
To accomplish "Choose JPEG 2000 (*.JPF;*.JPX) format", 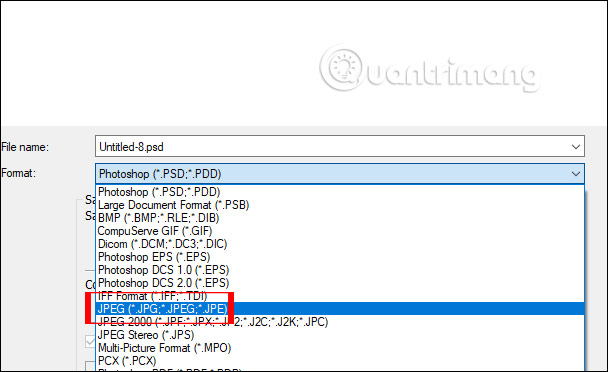I will 340,322.
